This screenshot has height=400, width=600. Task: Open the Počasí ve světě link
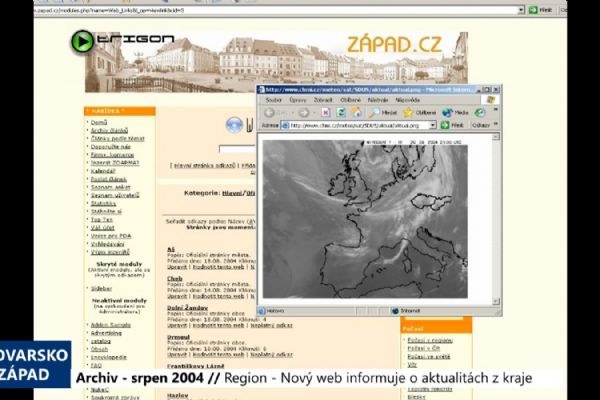coord(429,357)
